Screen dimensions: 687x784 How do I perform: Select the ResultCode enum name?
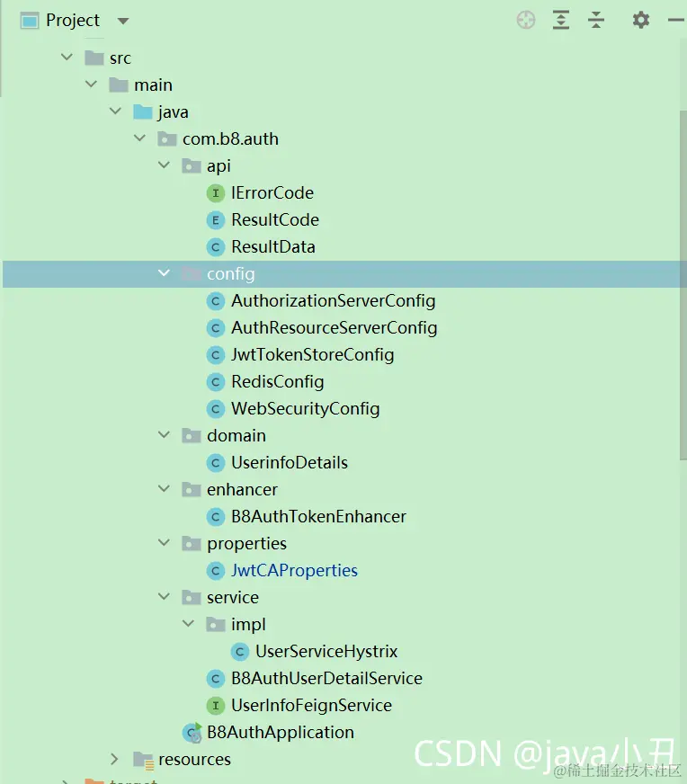275,220
